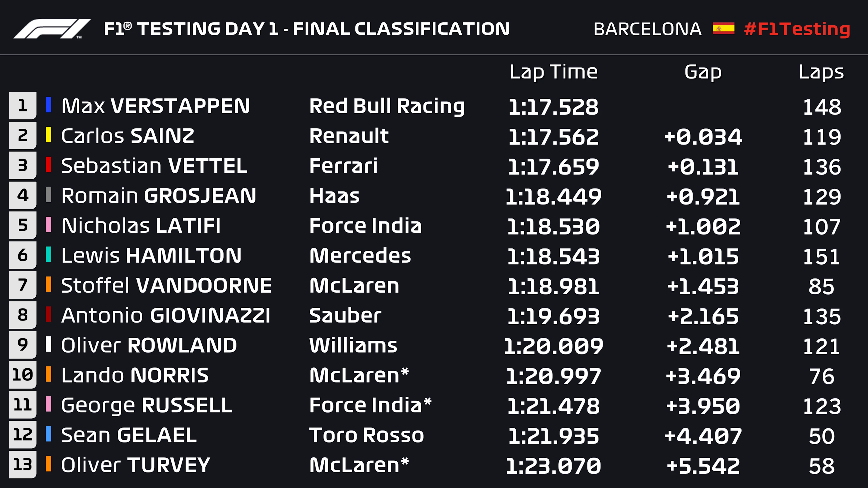Click Sebastian VETTEL's 1:17.659 lap time

click(x=553, y=167)
